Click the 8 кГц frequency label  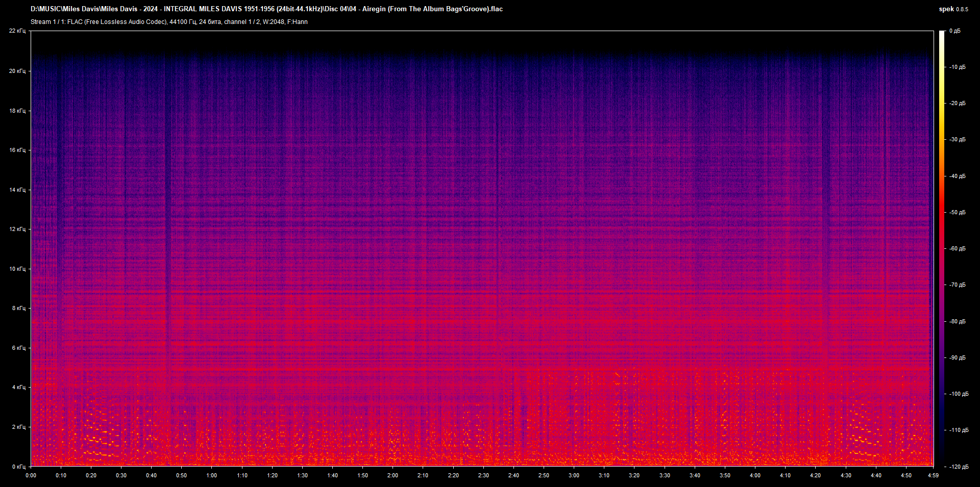19,308
